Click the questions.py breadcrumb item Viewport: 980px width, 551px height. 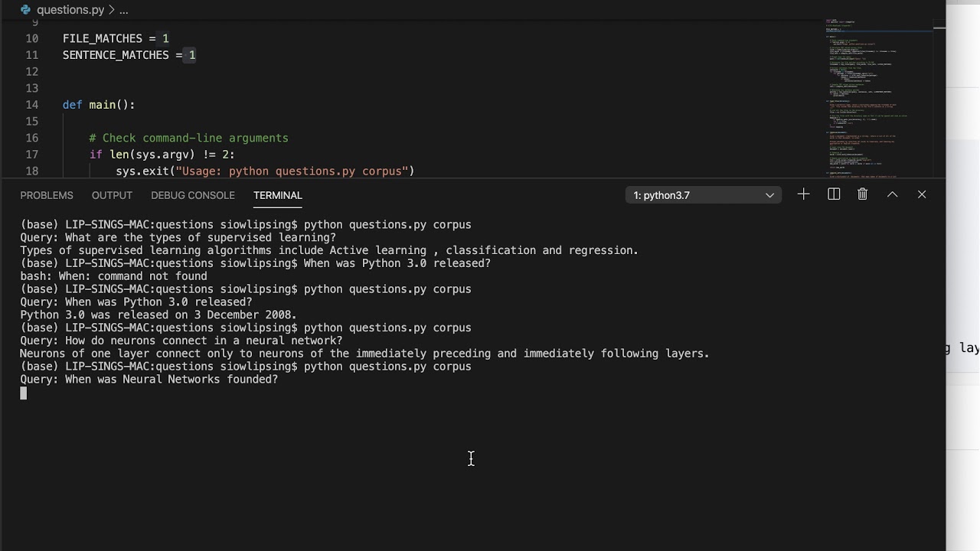click(70, 10)
